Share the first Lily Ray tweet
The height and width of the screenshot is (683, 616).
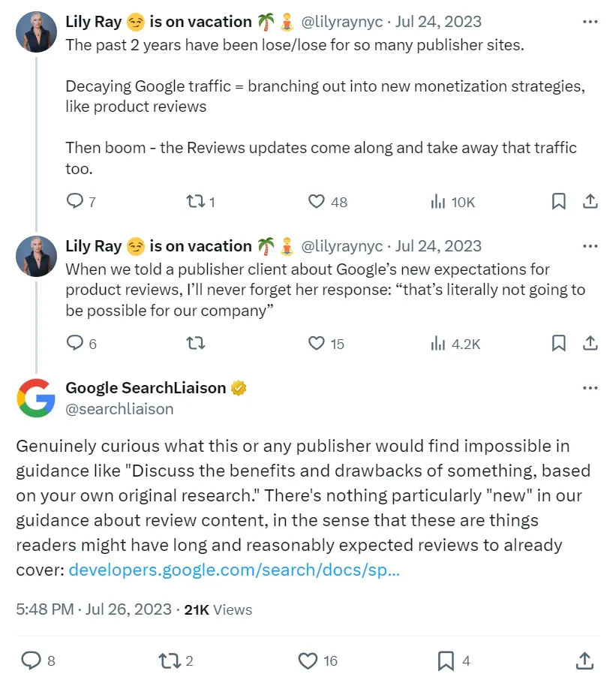pyautogui.click(x=590, y=201)
